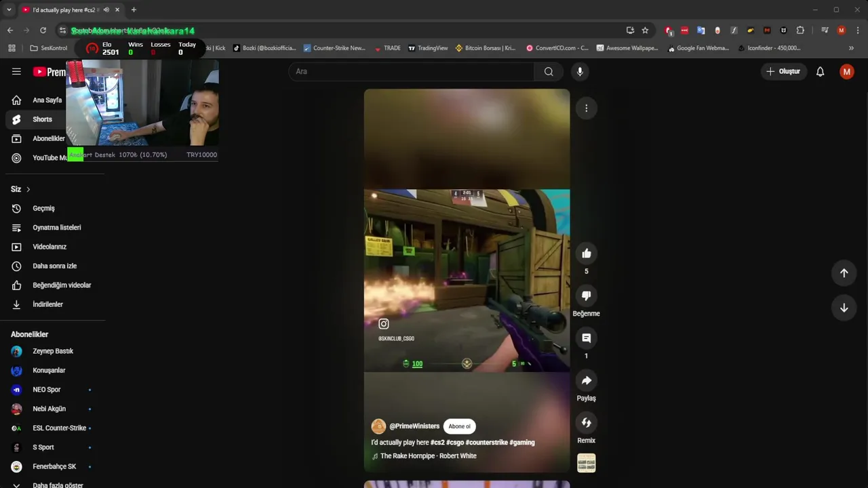This screenshot has width=868, height=488.
Task: Open the three-dot options for the short
Action: [x=587, y=108]
